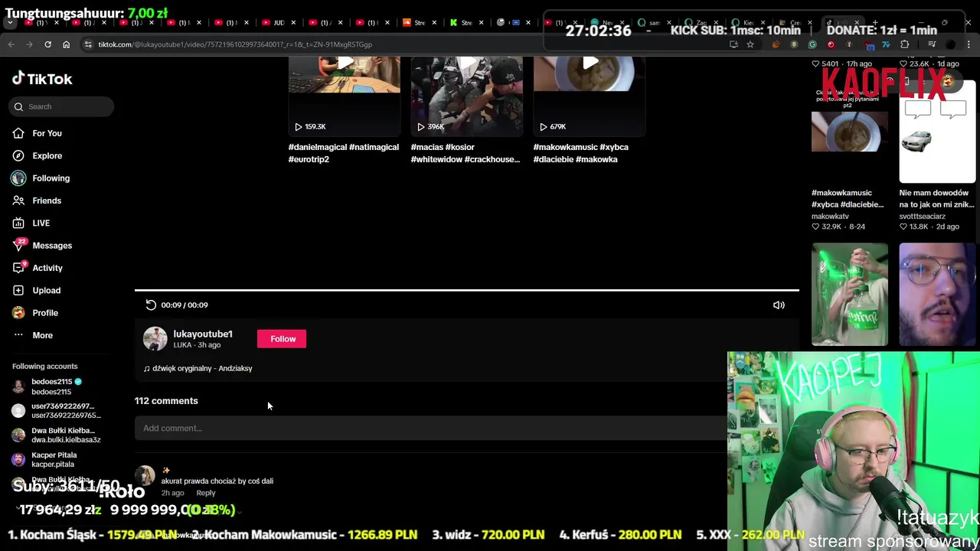
Task: Click the '112 comments' heading
Action: [166, 401]
